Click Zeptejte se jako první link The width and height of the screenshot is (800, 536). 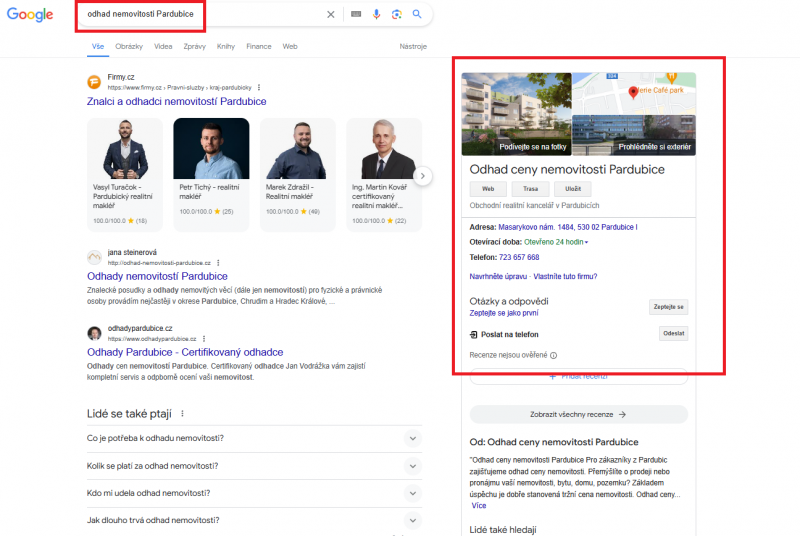(x=504, y=313)
